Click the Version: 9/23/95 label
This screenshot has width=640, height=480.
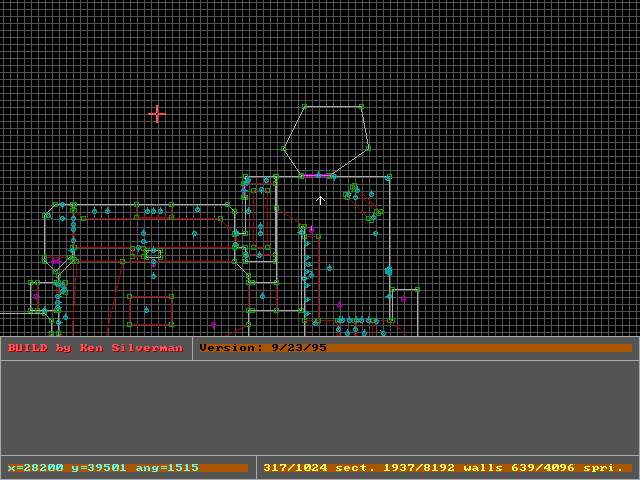[x=263, y=348]
